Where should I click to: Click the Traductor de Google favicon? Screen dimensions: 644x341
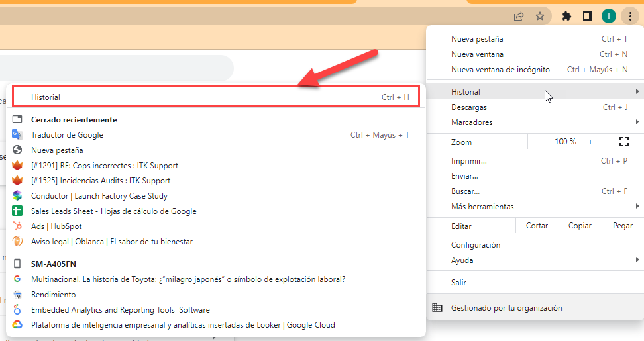(17, 134)
